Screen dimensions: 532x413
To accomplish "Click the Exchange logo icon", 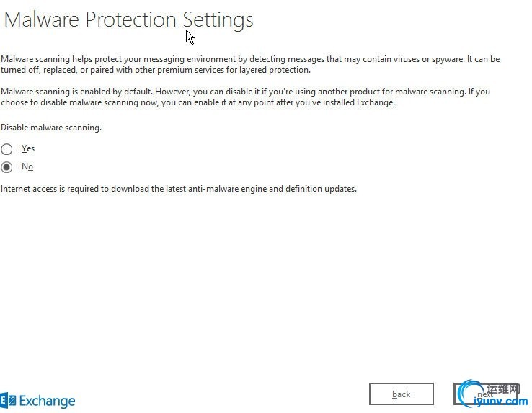I will [8, 401].
